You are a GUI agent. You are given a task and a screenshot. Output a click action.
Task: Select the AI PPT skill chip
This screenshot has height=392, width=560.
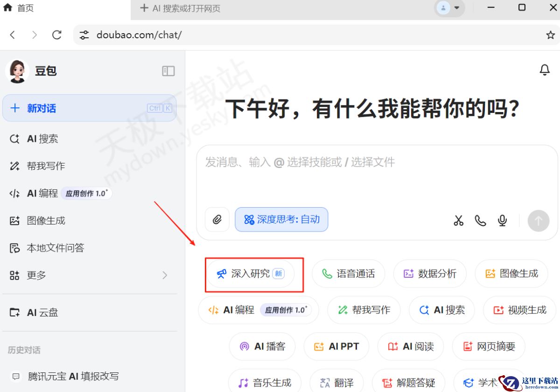click(336, 346)
